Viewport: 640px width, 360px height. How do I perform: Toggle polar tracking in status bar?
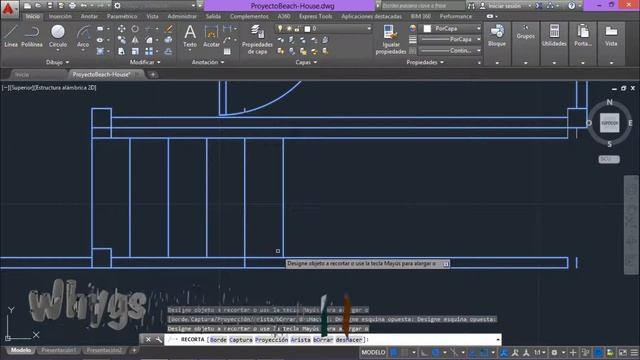pos(436,352)
